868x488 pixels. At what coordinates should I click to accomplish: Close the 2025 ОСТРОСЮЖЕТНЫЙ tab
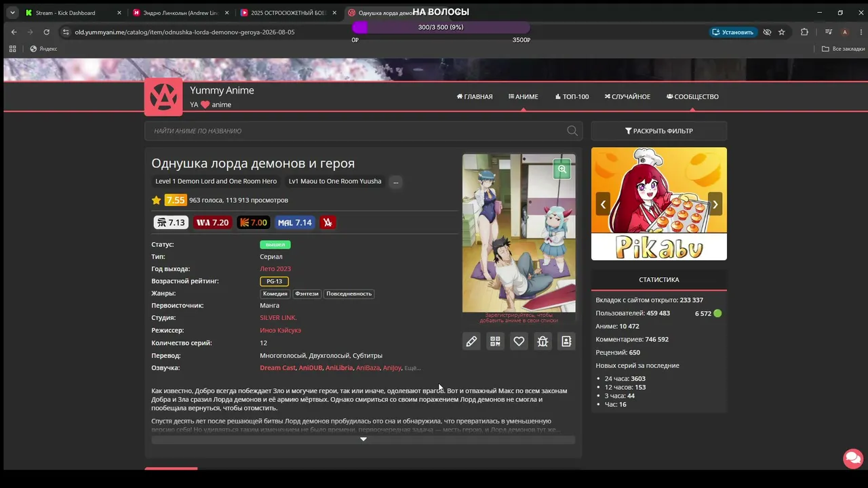click(x=334, y=13)
